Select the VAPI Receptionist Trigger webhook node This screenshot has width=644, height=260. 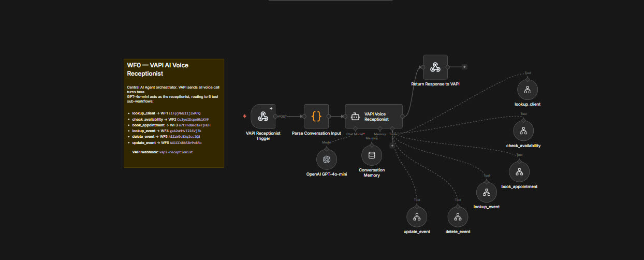[264, 117]
